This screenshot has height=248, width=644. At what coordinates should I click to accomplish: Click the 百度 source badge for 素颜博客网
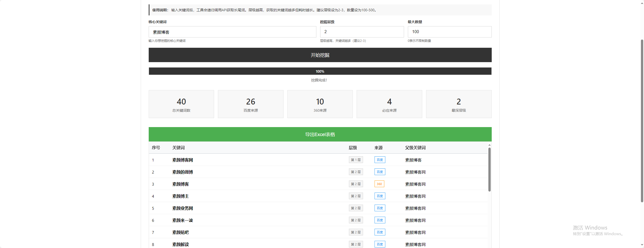coord(380,160)
